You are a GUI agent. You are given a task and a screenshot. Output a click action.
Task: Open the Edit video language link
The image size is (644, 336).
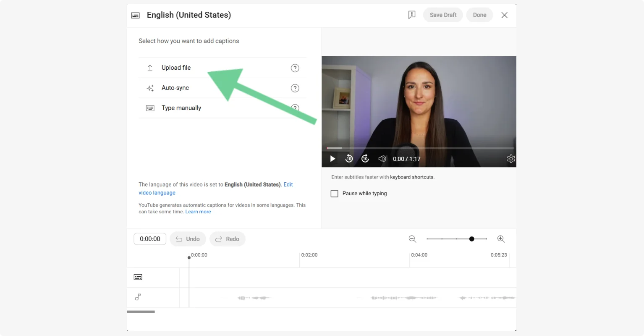(x=216, y=189)
